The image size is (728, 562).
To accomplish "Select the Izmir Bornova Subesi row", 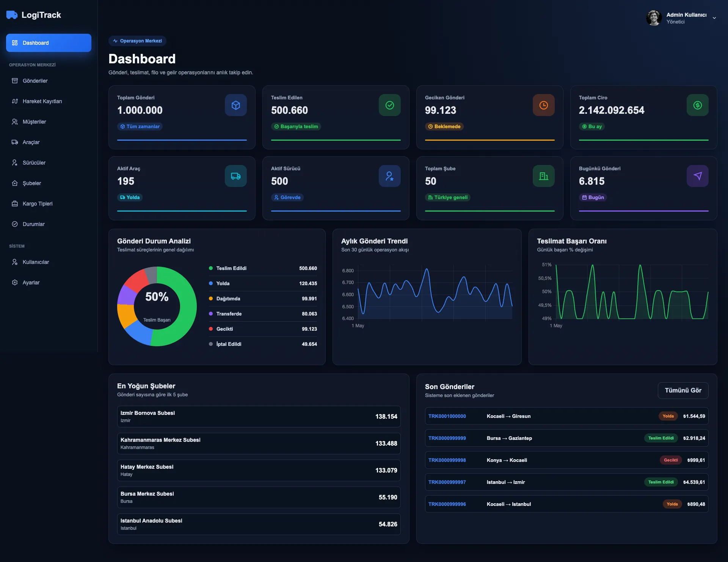I will click(x=259, y=417).
